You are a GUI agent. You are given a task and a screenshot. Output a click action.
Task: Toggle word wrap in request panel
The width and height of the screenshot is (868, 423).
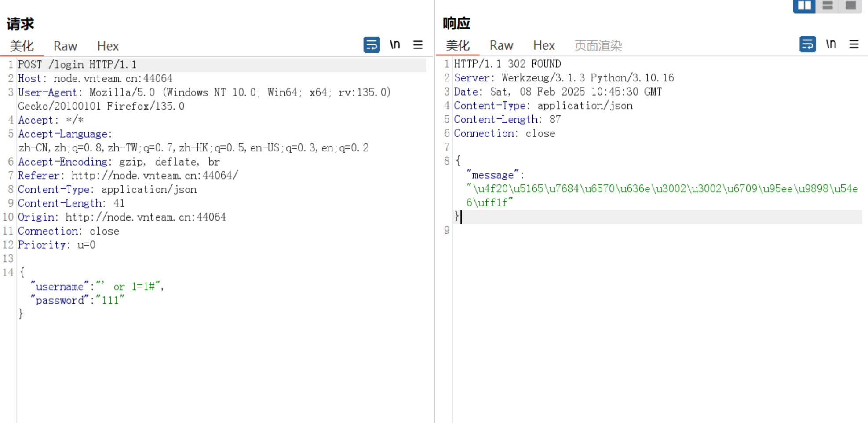pos(371,45)
